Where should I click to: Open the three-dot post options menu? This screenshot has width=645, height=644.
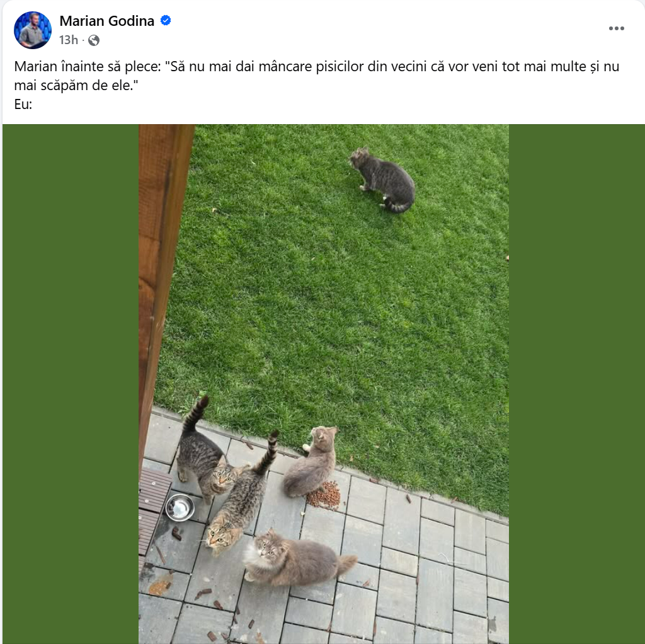coord(616,28)
